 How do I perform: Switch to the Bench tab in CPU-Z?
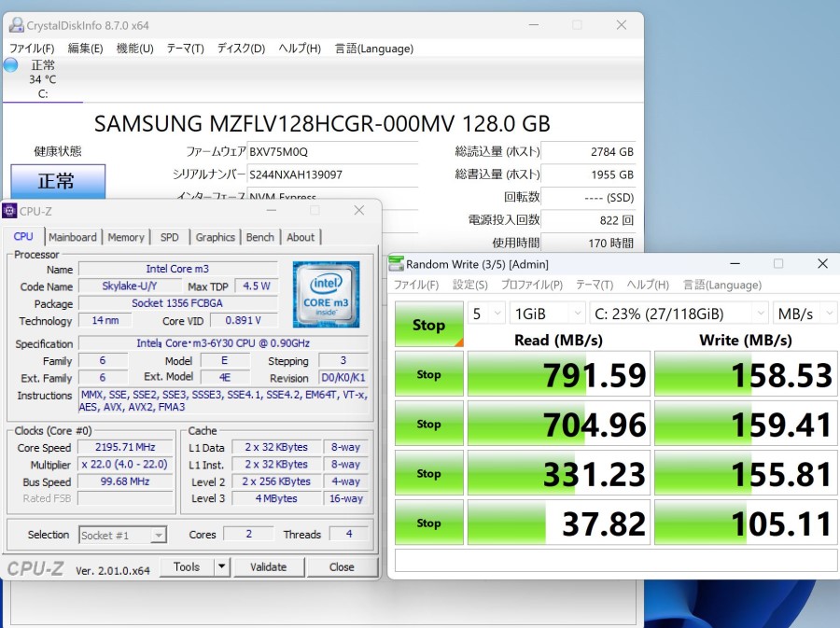[259, 237]
